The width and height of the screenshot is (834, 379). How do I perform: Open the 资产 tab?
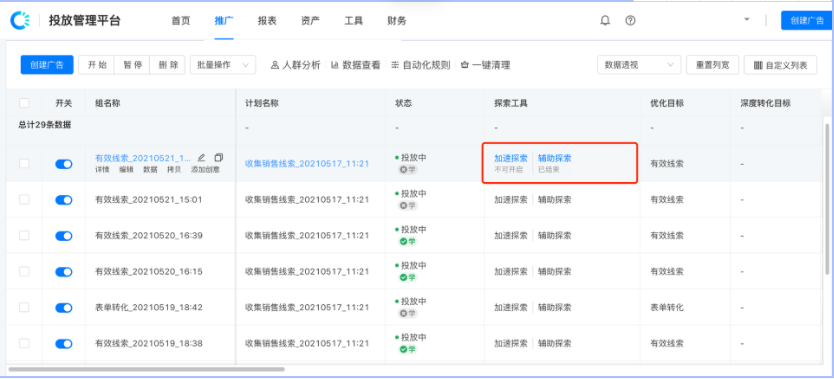click(x=310, y=21)
